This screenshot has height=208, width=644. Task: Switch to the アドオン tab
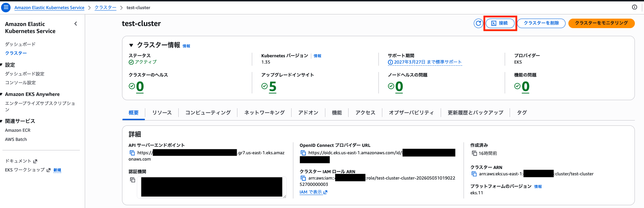click(308, 113)
